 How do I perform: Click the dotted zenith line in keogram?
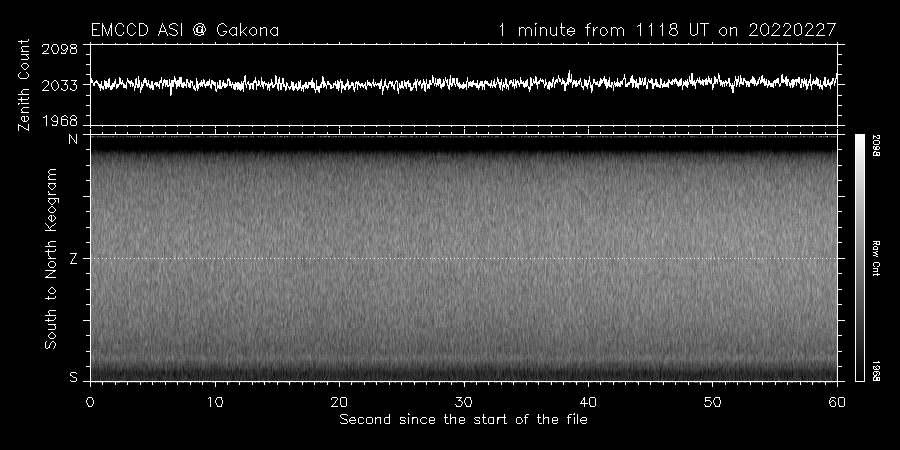click(x=464, y=258)
